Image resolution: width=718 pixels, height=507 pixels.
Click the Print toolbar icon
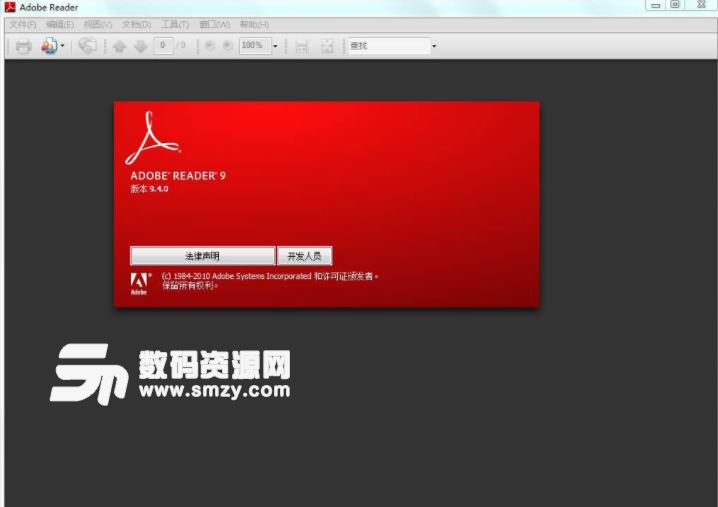tap(23, 46)
